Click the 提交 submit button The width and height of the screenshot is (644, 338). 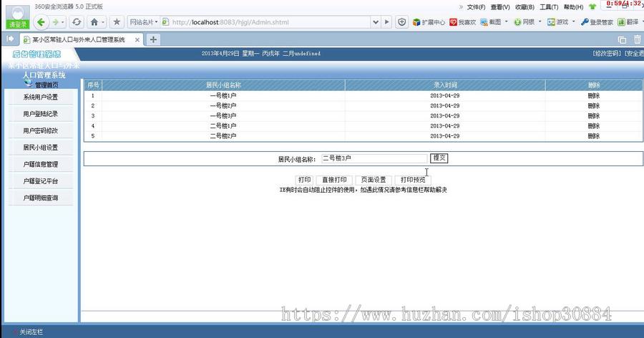[439, 158]
